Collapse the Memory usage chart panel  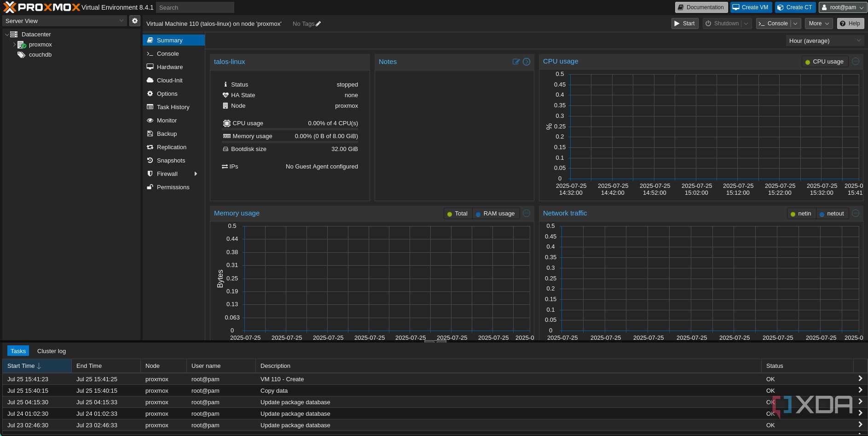click(527, 213)
